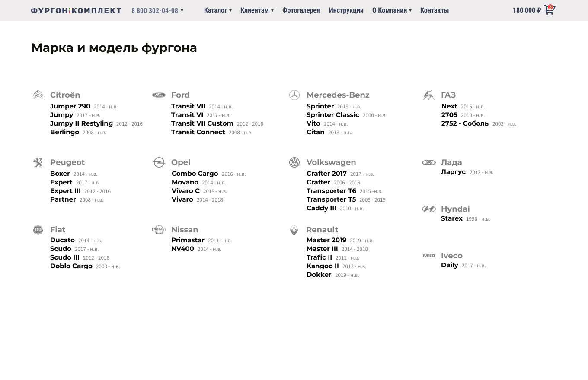Open the shopping cart icon
This screenshot has height=380, width=588.
click(x=550, y=10)
